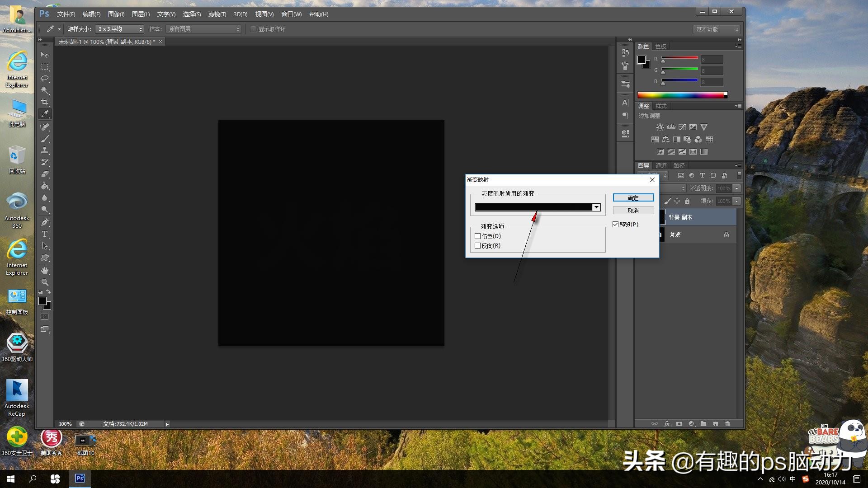Click the color spectrum ramp bar
The image size is (868, 488).
(680, 95)
